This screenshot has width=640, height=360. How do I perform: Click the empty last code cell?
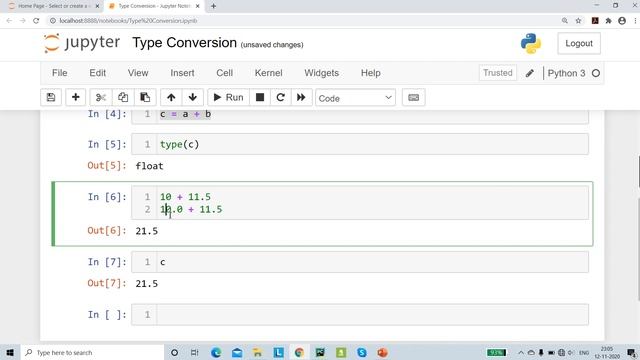(372, 315)
